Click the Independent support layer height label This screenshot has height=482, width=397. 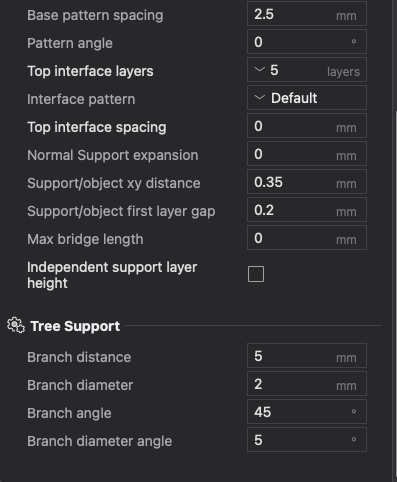pos(112,275)
